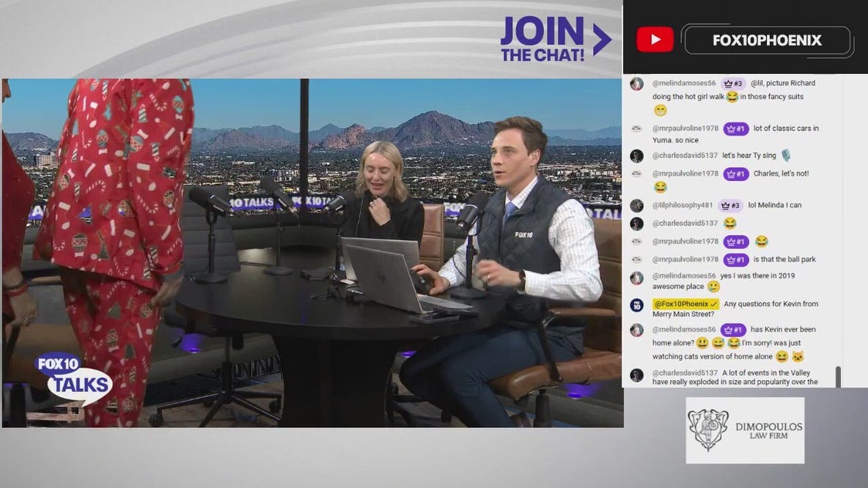Click the chat panel scrollbar thumb
The height and width of the screenshot is (488, 868).
pos(838,377)
